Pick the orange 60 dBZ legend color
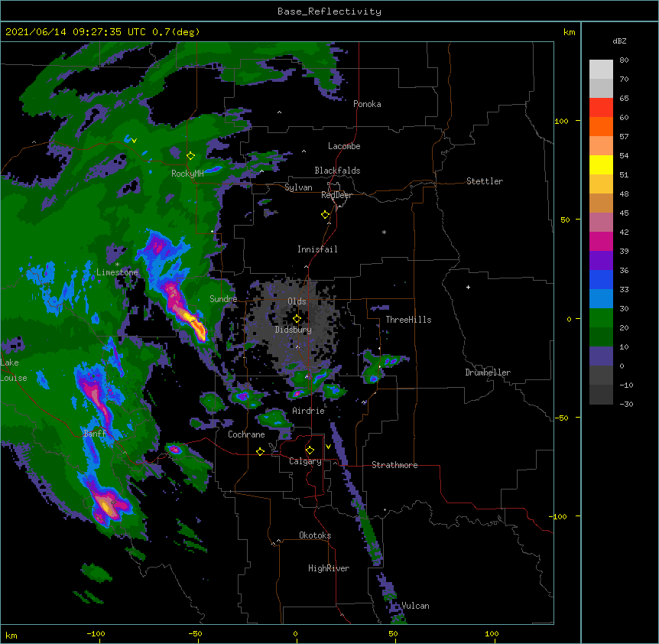Image resolution: width=659 pixels, height=644 pixels. point(601,126)
